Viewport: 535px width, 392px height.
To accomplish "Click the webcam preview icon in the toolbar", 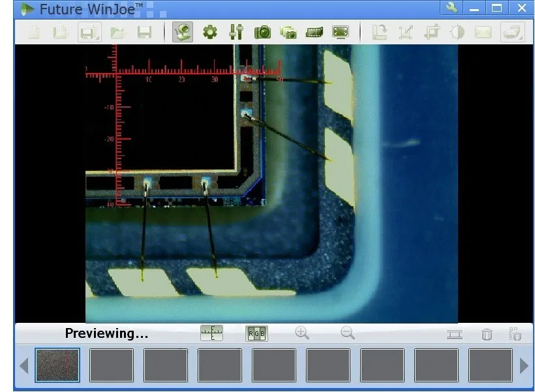I will click(183, 32).
